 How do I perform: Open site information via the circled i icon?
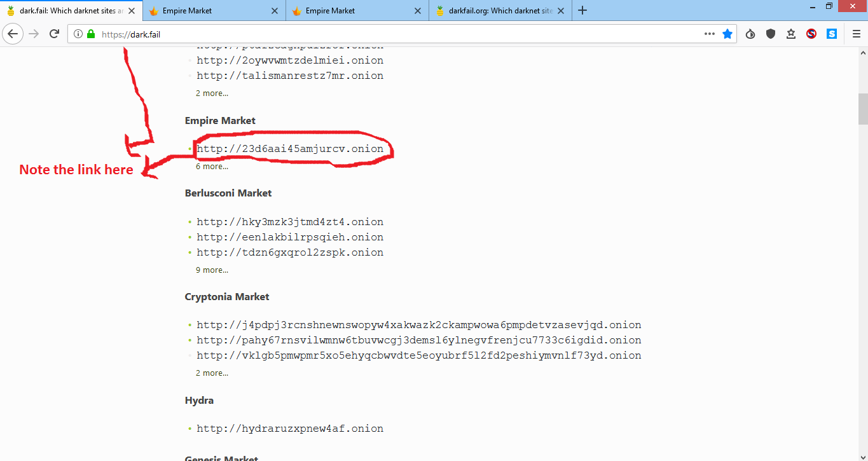click(x=78, y=34)
